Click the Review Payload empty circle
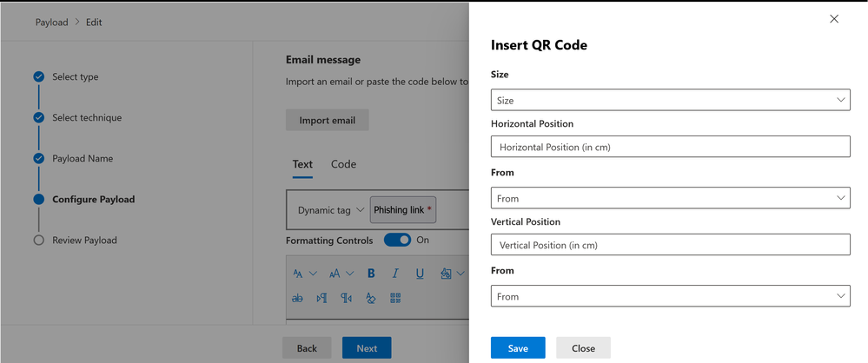 coord(38,241)
